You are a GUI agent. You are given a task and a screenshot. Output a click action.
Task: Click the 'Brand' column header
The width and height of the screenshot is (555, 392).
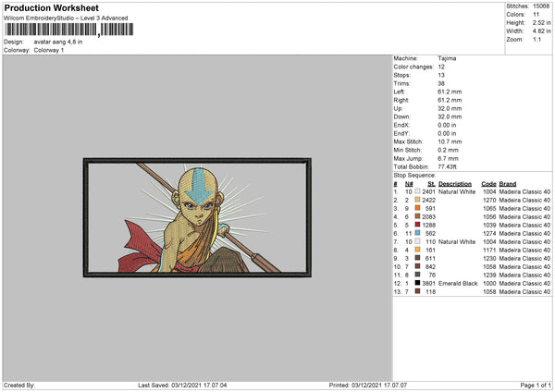click(508, 184)
